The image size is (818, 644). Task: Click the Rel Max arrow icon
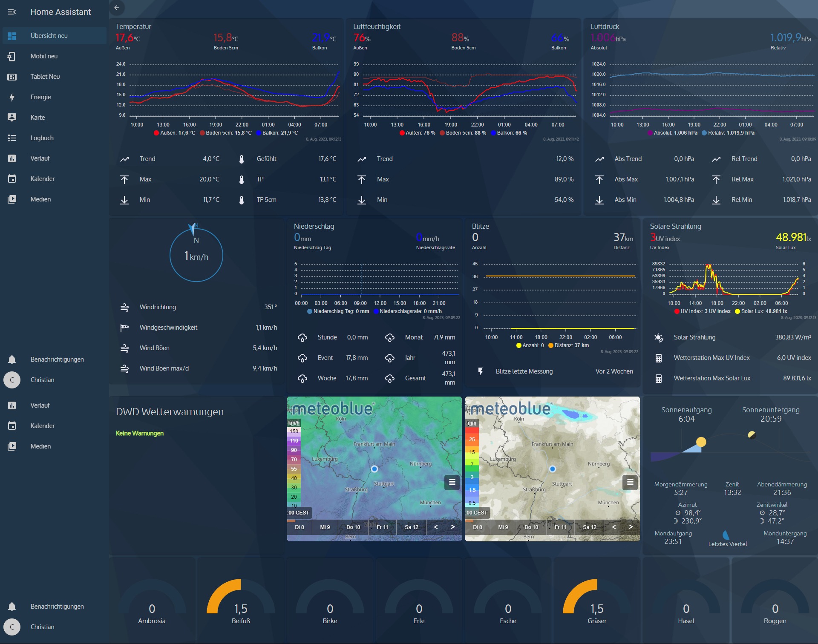tap(716, 179)
